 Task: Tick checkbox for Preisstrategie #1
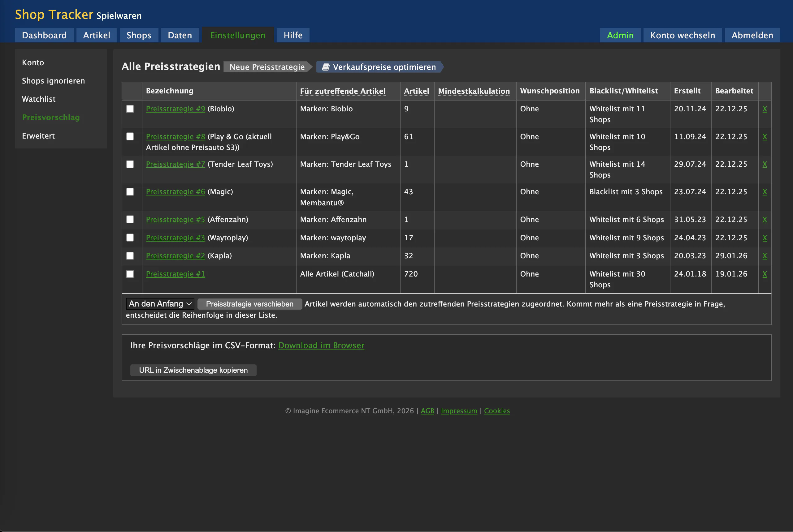click(x=130, y=274)
